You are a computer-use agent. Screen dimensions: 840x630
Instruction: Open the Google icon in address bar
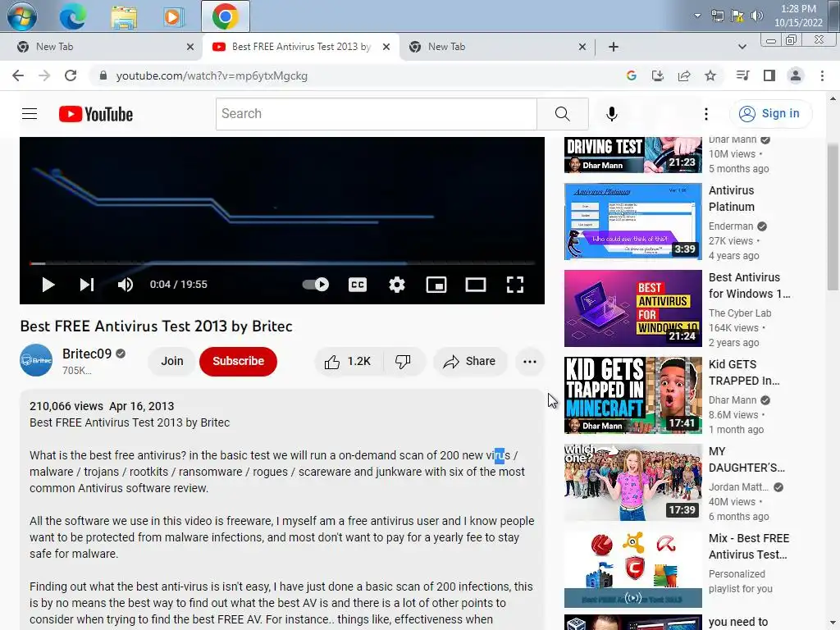(631, 75)
